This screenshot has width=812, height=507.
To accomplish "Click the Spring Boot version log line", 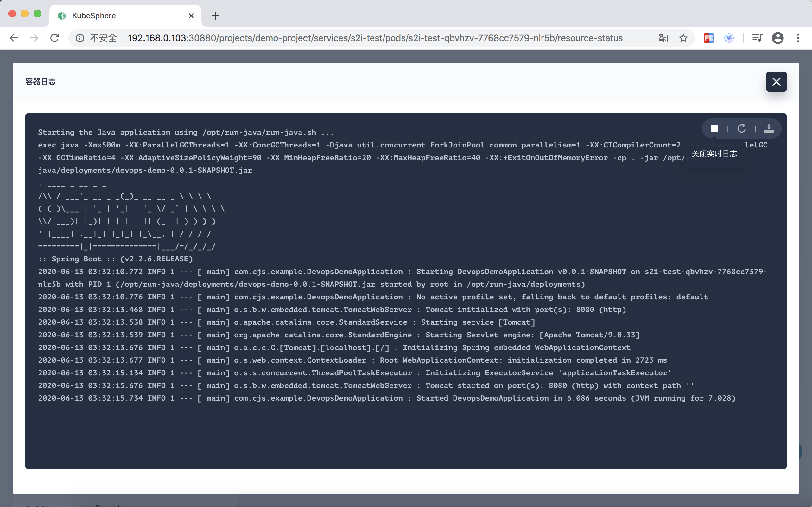I will tap(115, 259).
